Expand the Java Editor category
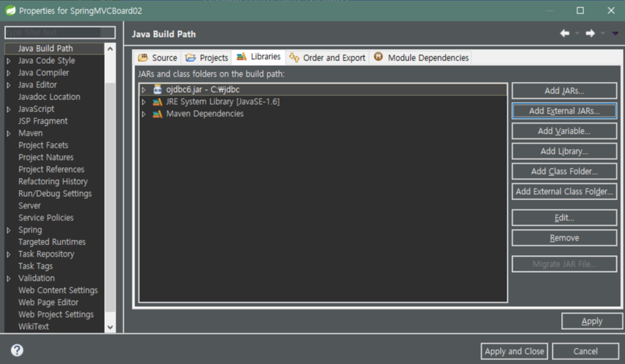This screenshot has width=625, height=364. point(8,85)
